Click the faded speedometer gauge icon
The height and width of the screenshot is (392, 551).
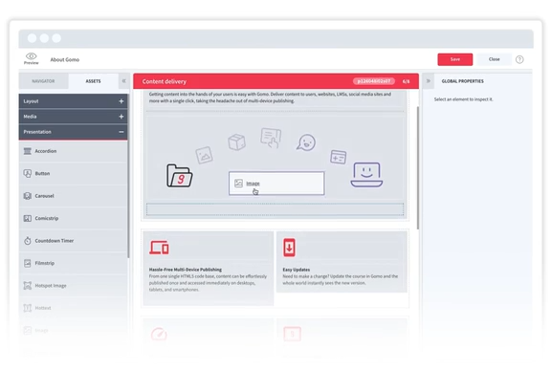[159, 334]
